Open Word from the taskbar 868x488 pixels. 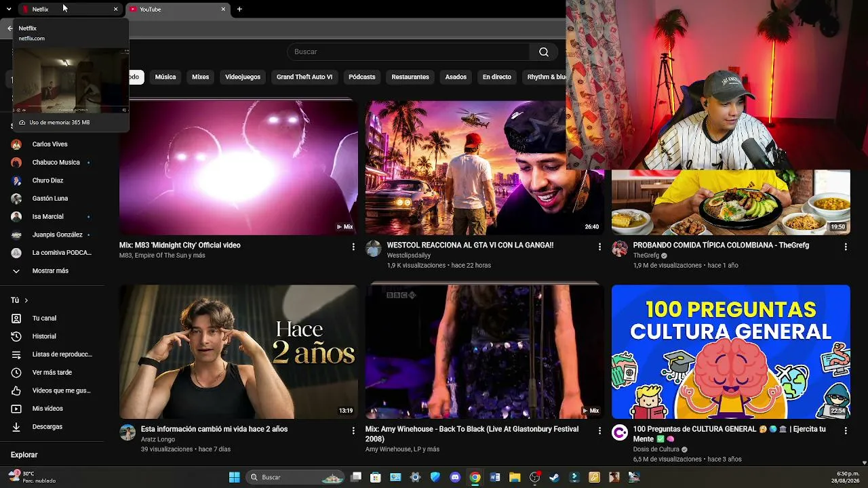[x=495, y=477]
